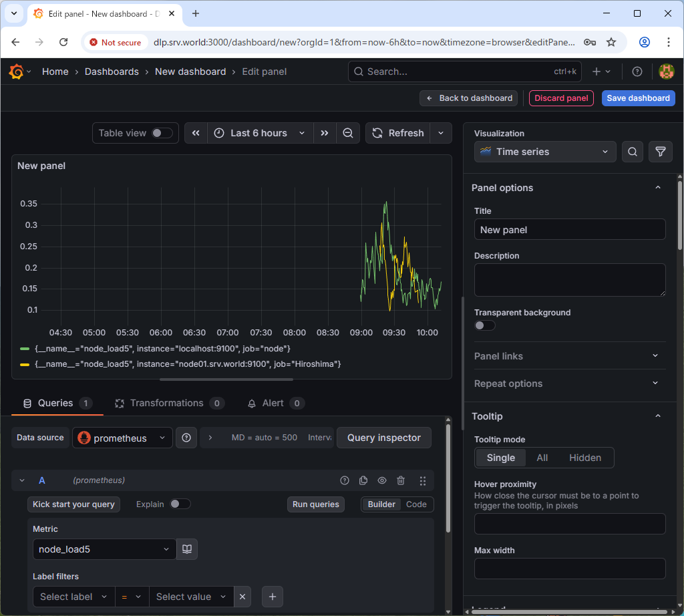The height and width of the screenshot is (616, 684).
Task: Click Save dashboard button
Action: 638,98
